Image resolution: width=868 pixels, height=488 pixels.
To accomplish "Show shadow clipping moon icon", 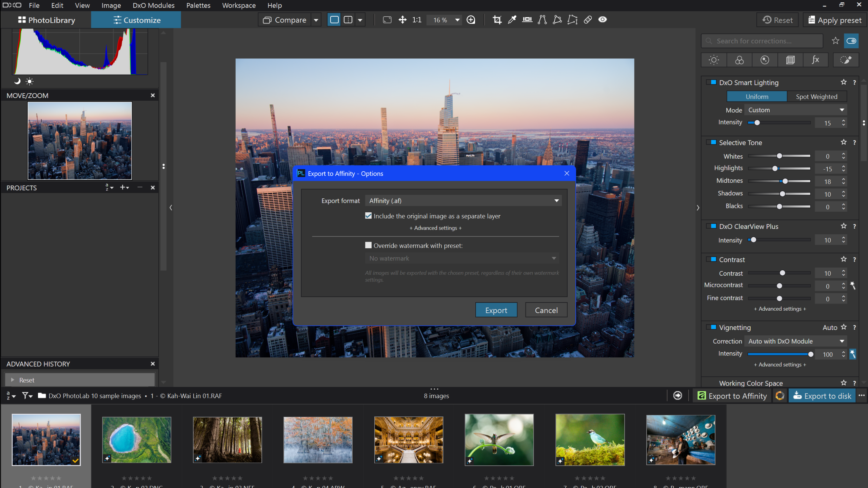I will (x=17, y=81).
